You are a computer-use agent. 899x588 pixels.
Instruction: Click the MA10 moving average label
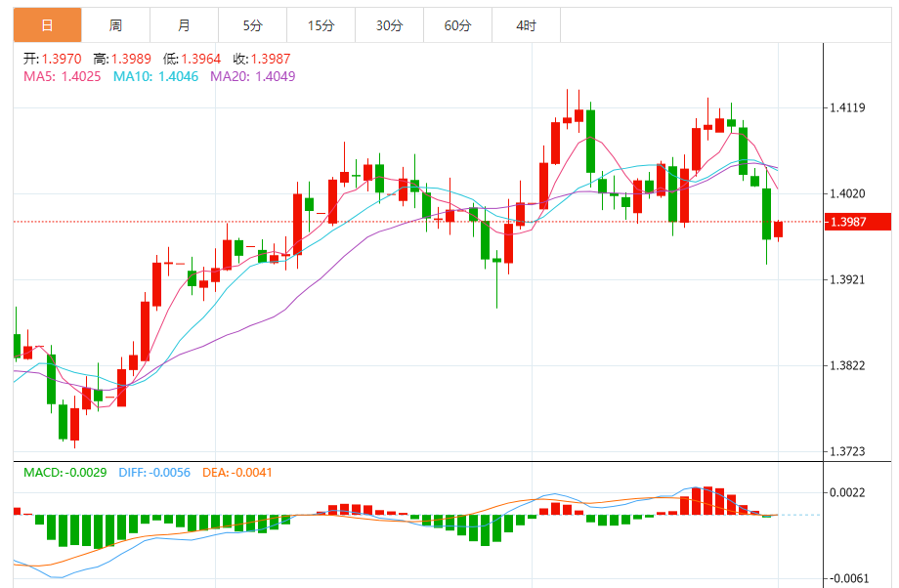coord(153,76)
